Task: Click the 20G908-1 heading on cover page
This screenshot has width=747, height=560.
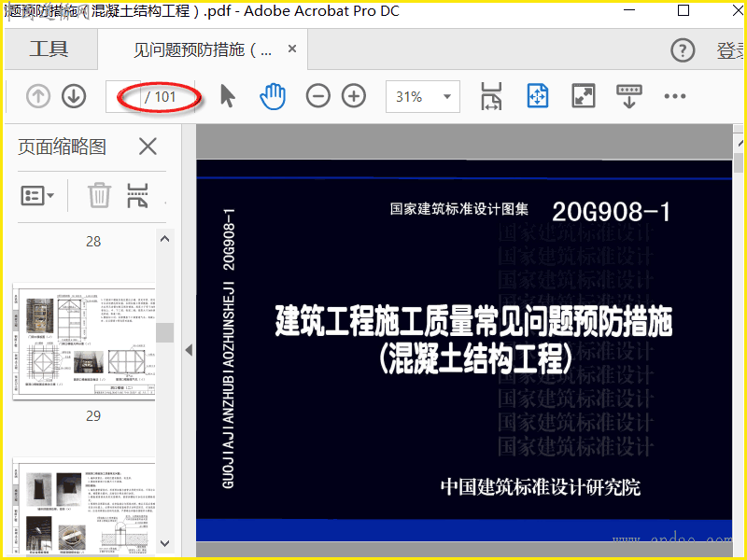Action: click(612, 212)
